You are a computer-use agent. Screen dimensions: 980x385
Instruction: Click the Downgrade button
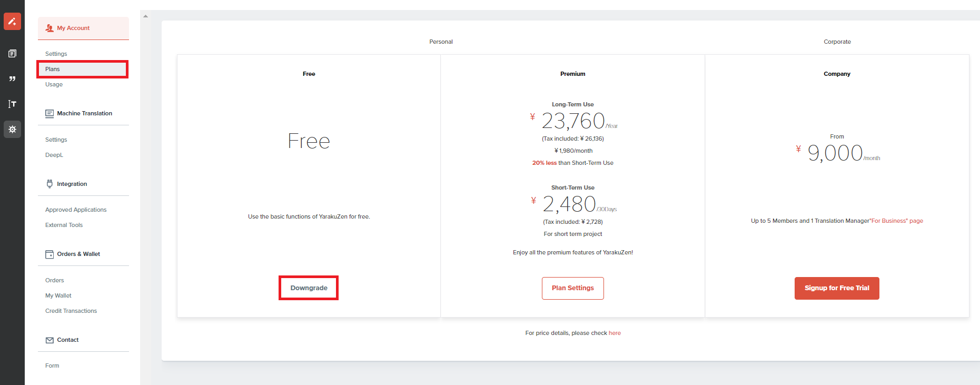[309, 288]
